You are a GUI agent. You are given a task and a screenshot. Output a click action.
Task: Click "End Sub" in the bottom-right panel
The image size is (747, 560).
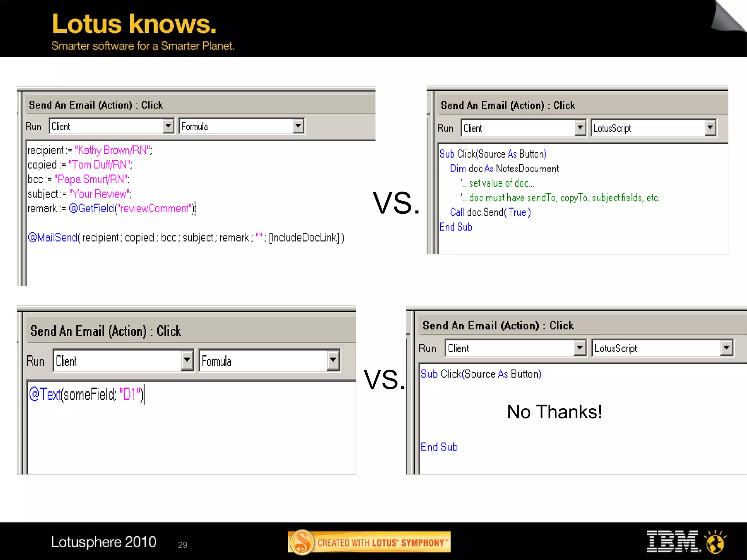[439, 447]
